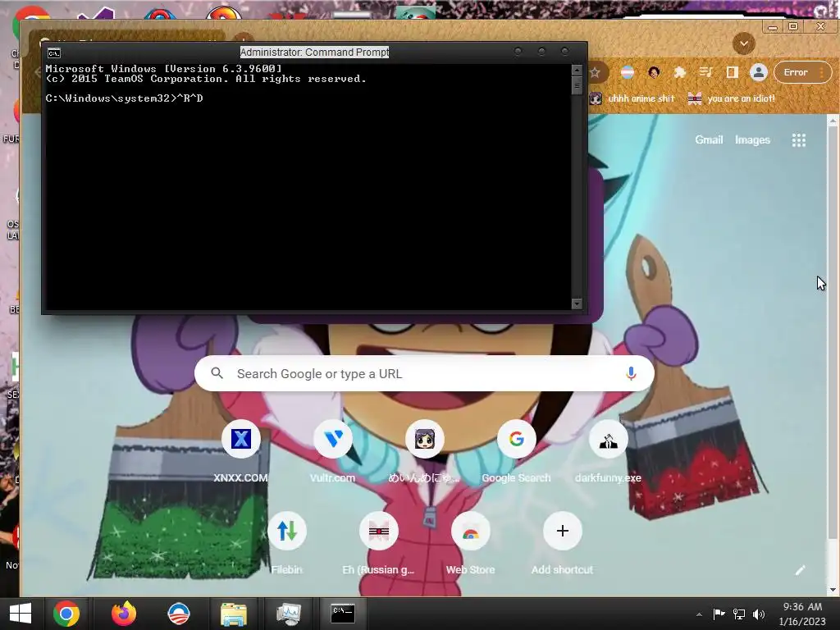Select the Command Prompt taskbar button
This screenshot has height=630, width=840.
click(x=343, y=614)
